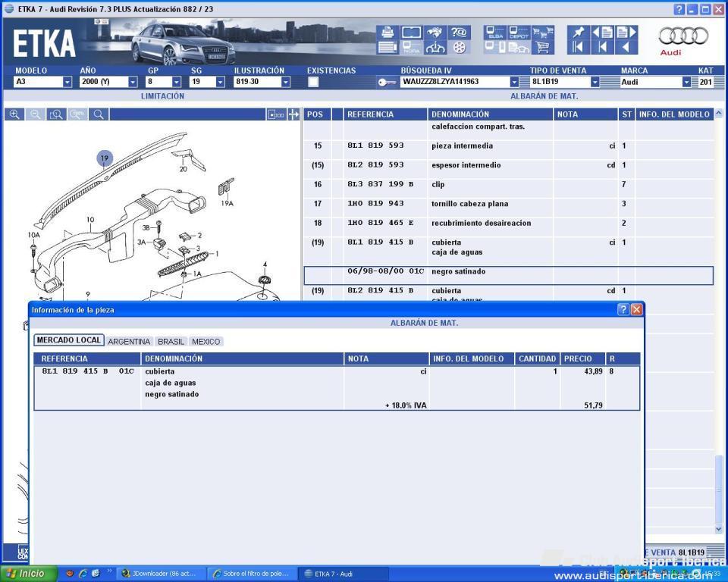
Task: Open the Año 2000 (Y) dropdown
Action: tap(133, 82)
